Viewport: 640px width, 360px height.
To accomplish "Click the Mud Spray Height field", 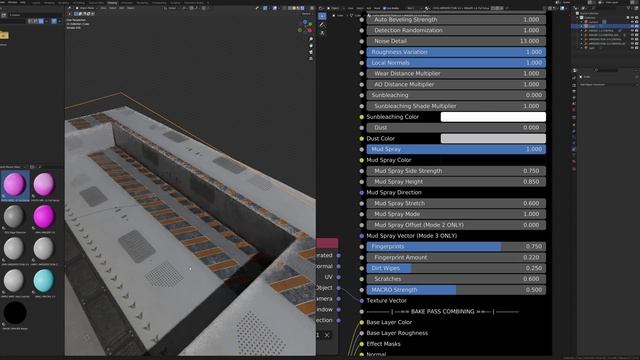I will [456, 182].
